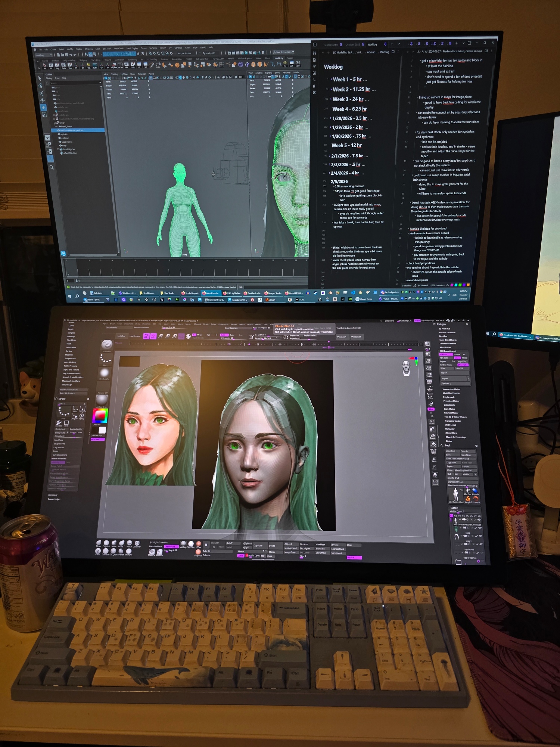Open the Mesh Tools menu in Maya
Screen dimensions: 560x747
click(119, 49)
